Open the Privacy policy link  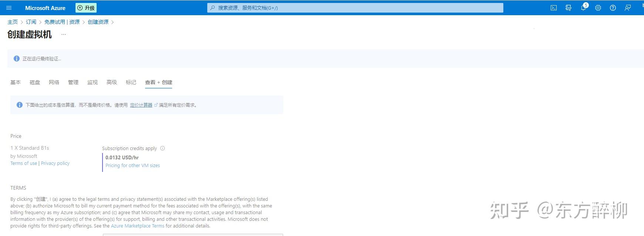pos(55,163)
